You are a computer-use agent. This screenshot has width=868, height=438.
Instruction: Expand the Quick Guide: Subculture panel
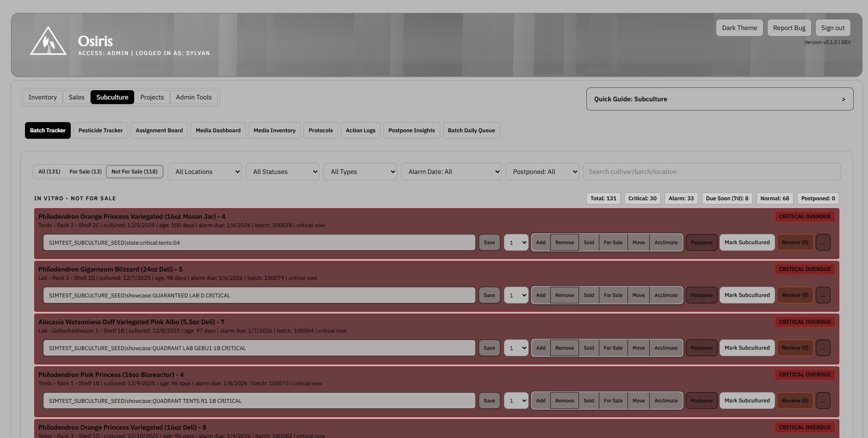pos(720,99)
